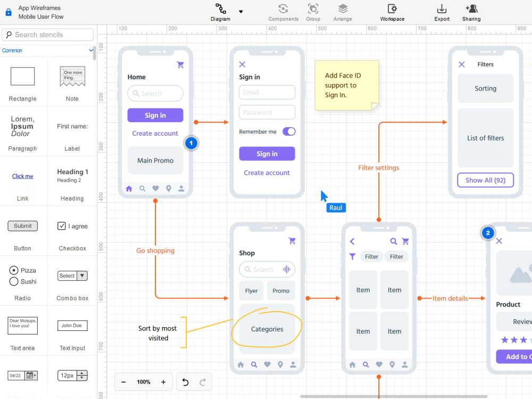The height and width of the screenshot is (399, 532).
Task: Select the Main Promo block
Action: pos(155,161)
